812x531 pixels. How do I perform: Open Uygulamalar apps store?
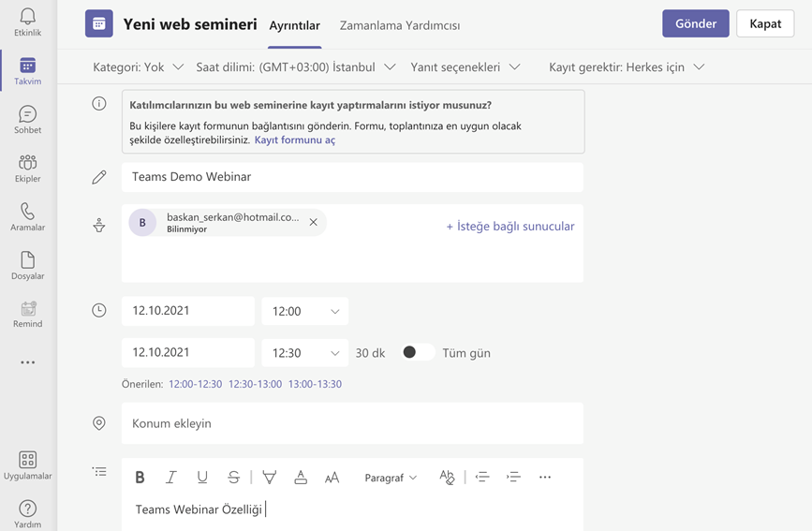click(x=27, y=465)
